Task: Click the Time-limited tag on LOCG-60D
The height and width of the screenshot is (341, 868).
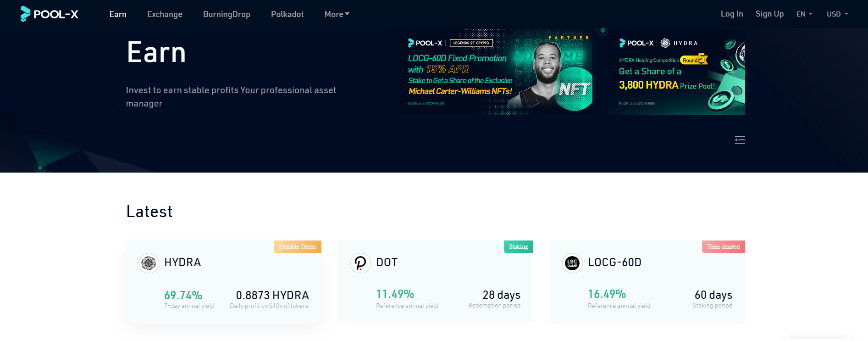Action: (x=723, y=246)
